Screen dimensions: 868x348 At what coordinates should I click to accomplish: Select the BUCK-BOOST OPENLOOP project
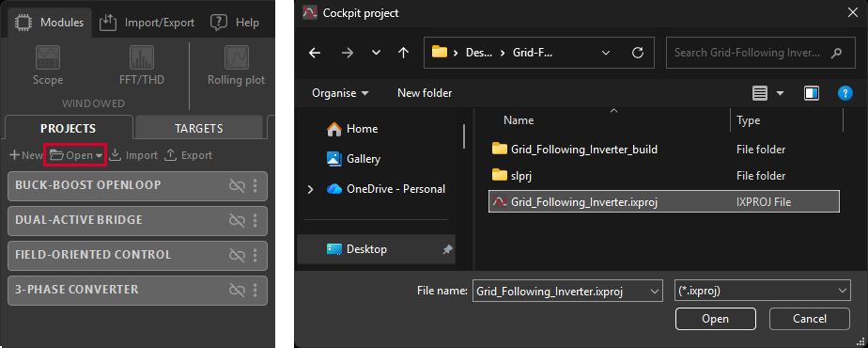(137, 185)
